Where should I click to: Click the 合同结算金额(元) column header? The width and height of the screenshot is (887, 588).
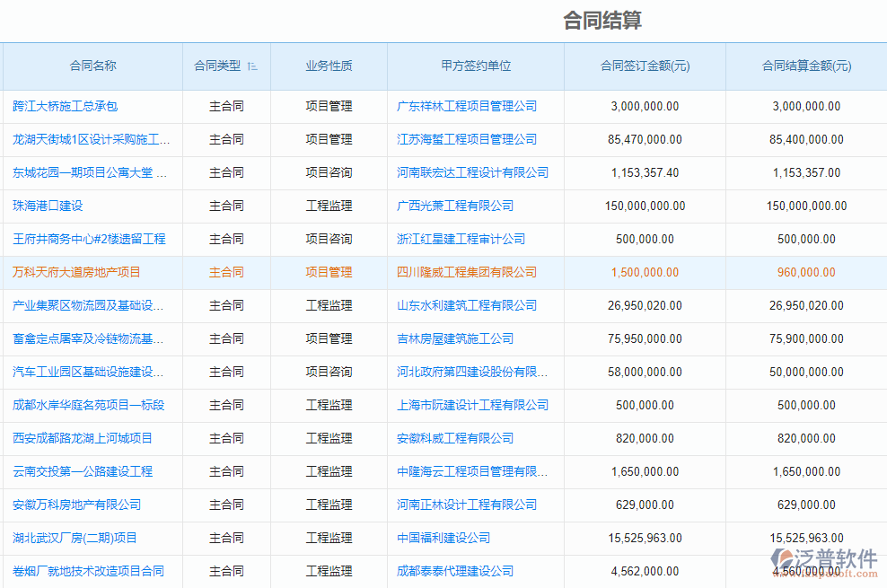coord(806,66)
